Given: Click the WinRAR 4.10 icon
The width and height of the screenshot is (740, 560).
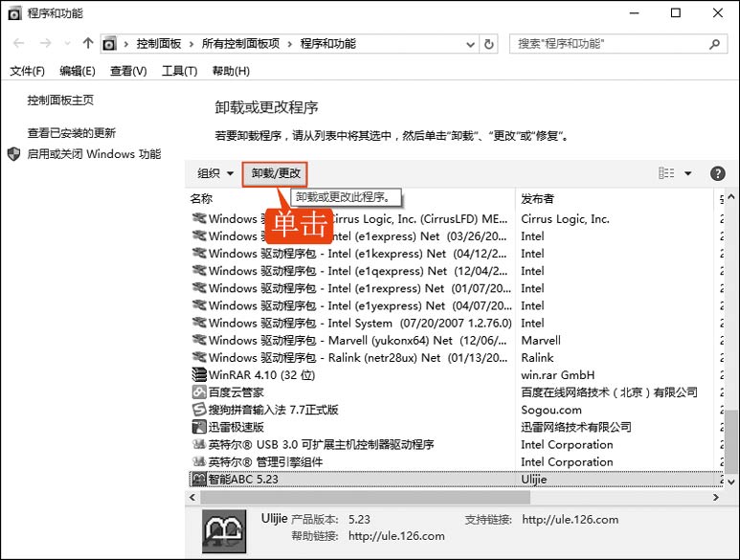Looking at the screenshot, I should pos(199,374).
